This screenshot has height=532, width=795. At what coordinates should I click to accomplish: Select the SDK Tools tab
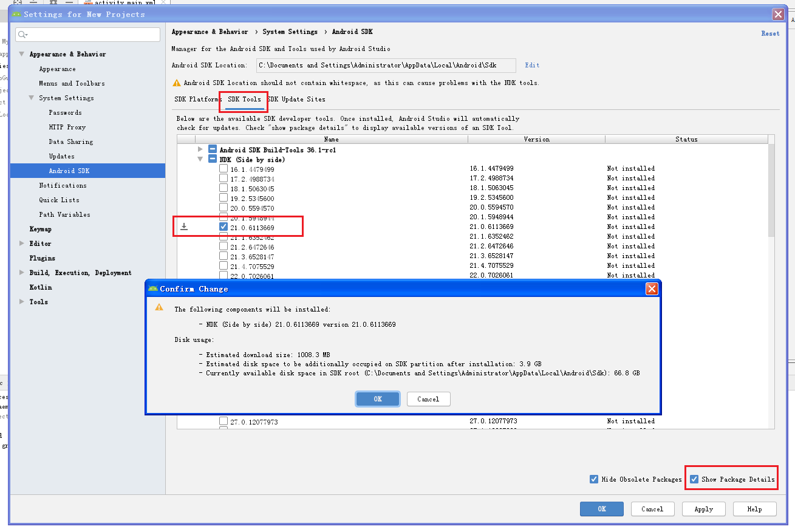(244, 99)
